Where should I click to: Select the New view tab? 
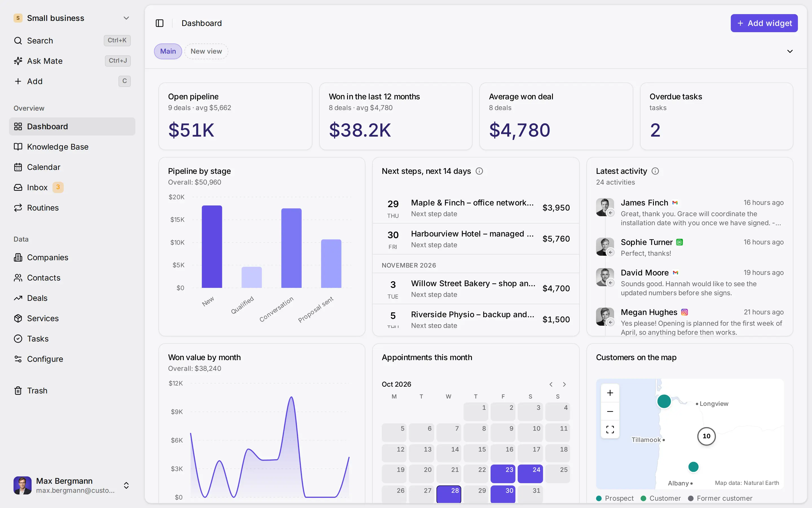(206, 51)
